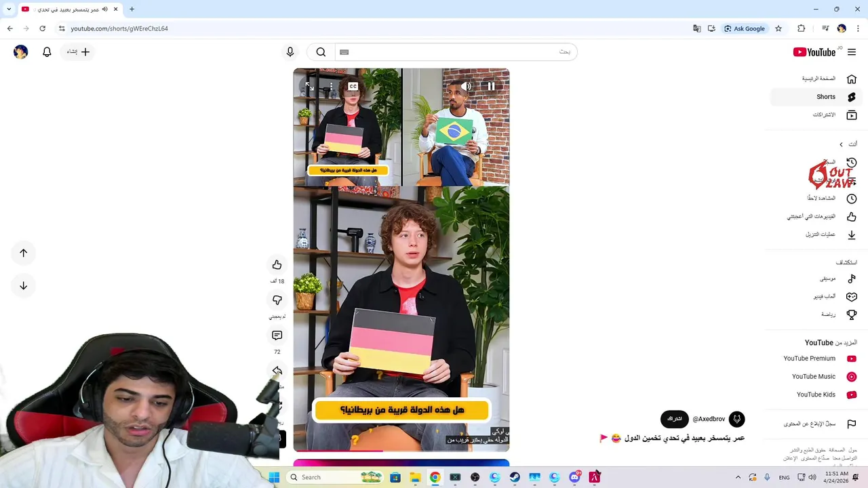This screenshot has height=488, width=868.
Task: Open the Translate page icon in address bar
Action: [696, 28]
